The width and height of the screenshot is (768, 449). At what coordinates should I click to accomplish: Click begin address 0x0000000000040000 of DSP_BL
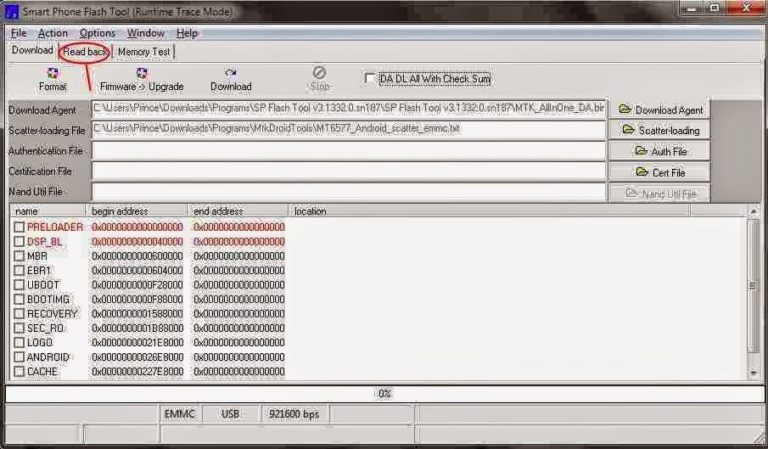137,242
